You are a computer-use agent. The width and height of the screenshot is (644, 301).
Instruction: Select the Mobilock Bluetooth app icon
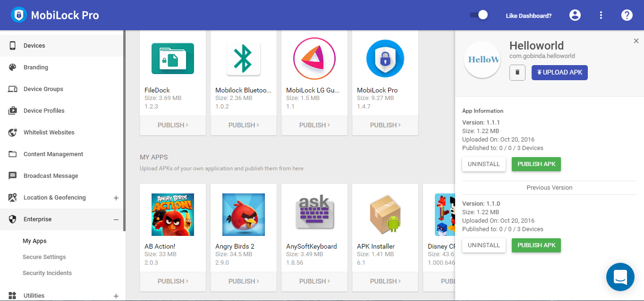[244, 59]
